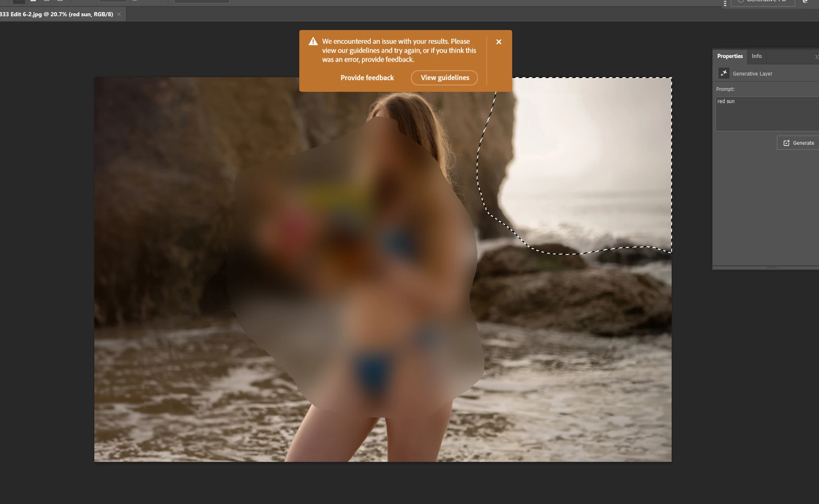Click the icon right of Generative Fill
The width and height of the screenshot is (819, 504).
[805, 2]
